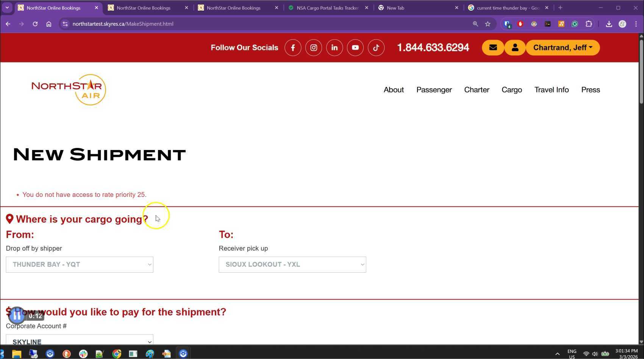644x359 pixels.
Task: Click the rate priority 25 error message
Action: click(x=84, y=195)
